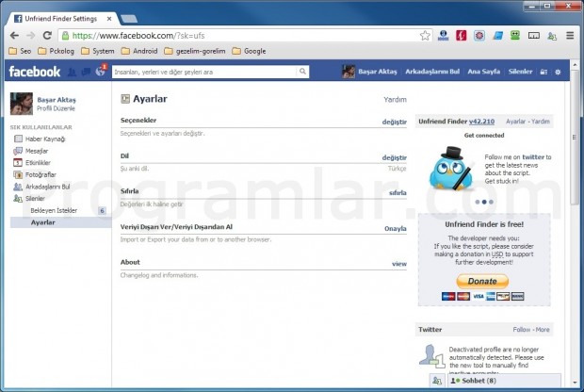
Task: Open the Sohbet (8) chat bar
Action: click(x=504, y=381)
